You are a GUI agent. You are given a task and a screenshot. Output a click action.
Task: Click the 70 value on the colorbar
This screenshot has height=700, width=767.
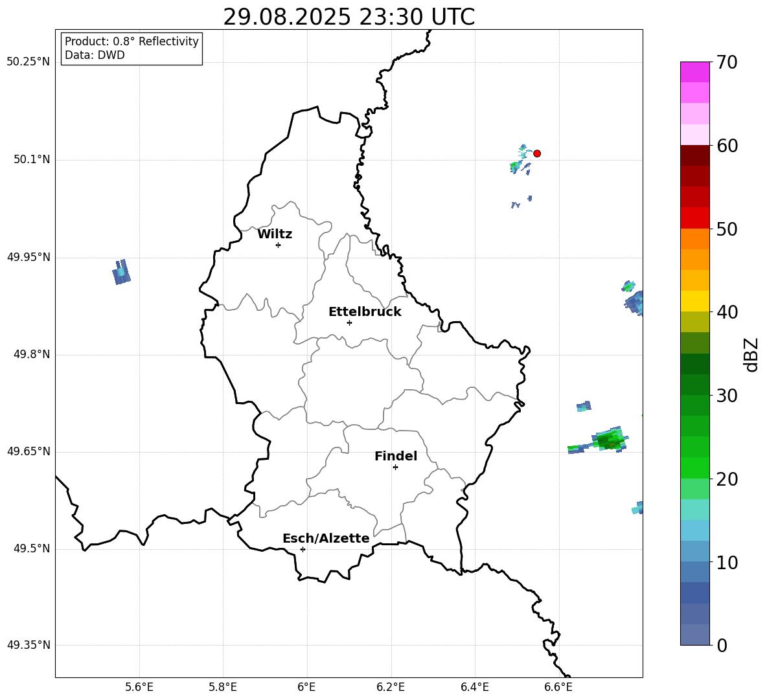(x=727, y=62)
